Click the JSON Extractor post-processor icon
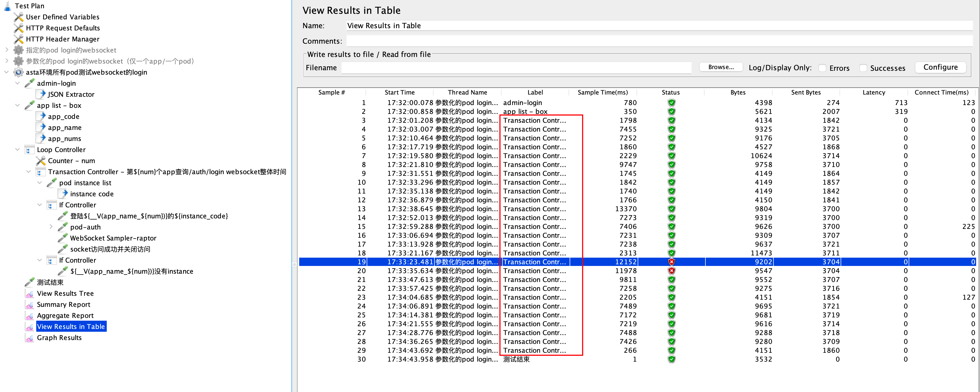The width and height of the screenshot is (980, 392). 41,94
